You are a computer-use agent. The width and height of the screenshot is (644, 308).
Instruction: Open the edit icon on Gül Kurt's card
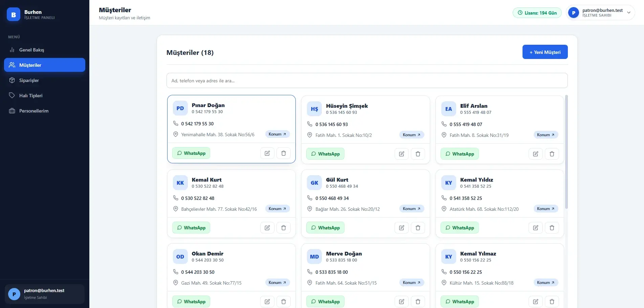(x=402, y=228)
